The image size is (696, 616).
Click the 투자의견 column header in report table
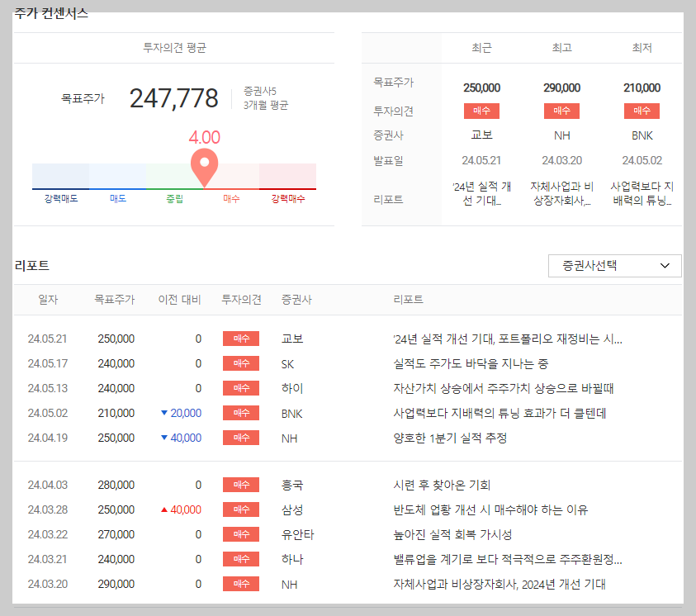click(x=241, y=300)
